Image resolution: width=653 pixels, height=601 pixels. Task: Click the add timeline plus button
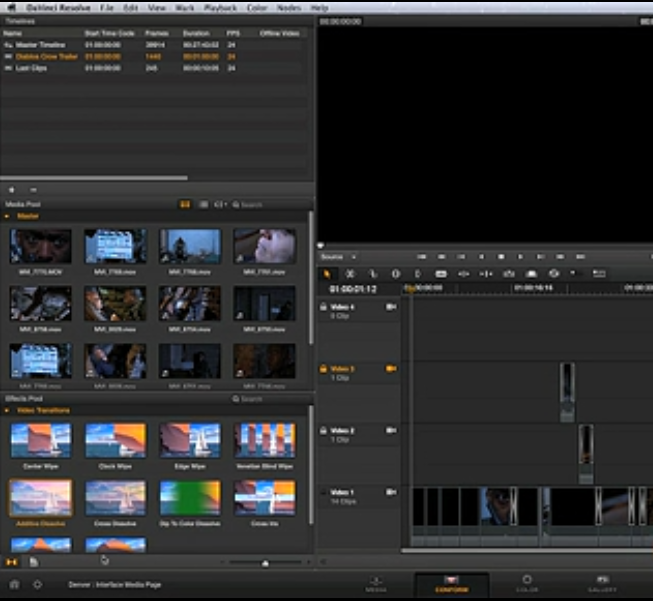point(11,189)
